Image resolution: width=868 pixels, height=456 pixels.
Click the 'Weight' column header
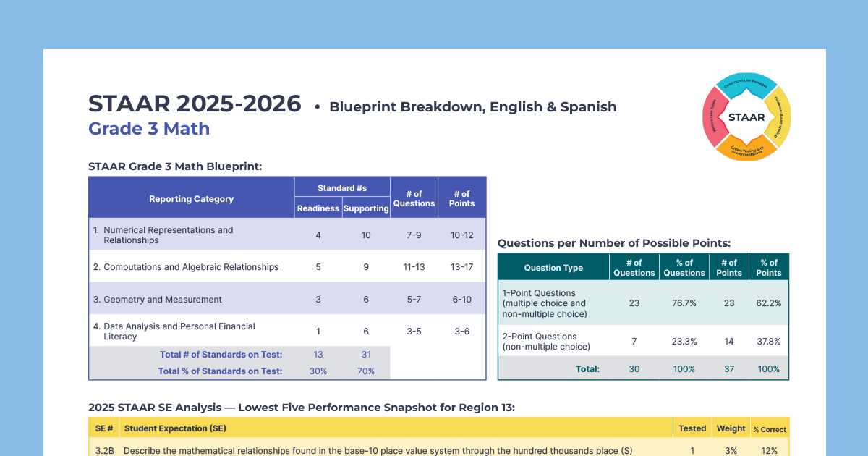731,428
